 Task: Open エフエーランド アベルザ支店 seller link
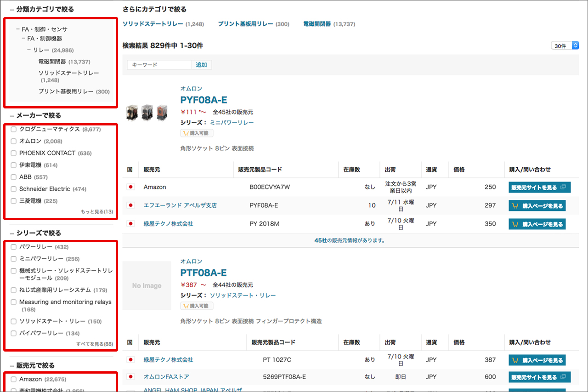(180, 205)
